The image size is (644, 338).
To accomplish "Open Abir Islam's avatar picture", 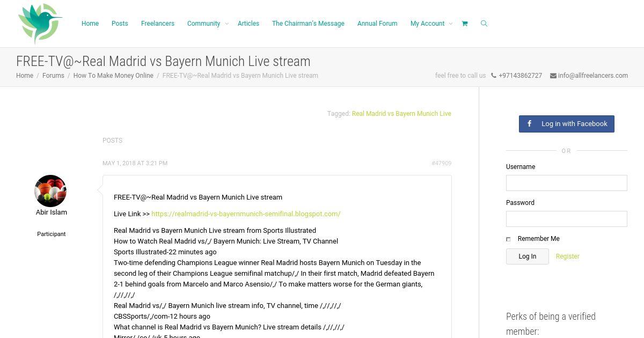I will click(50, 191).
